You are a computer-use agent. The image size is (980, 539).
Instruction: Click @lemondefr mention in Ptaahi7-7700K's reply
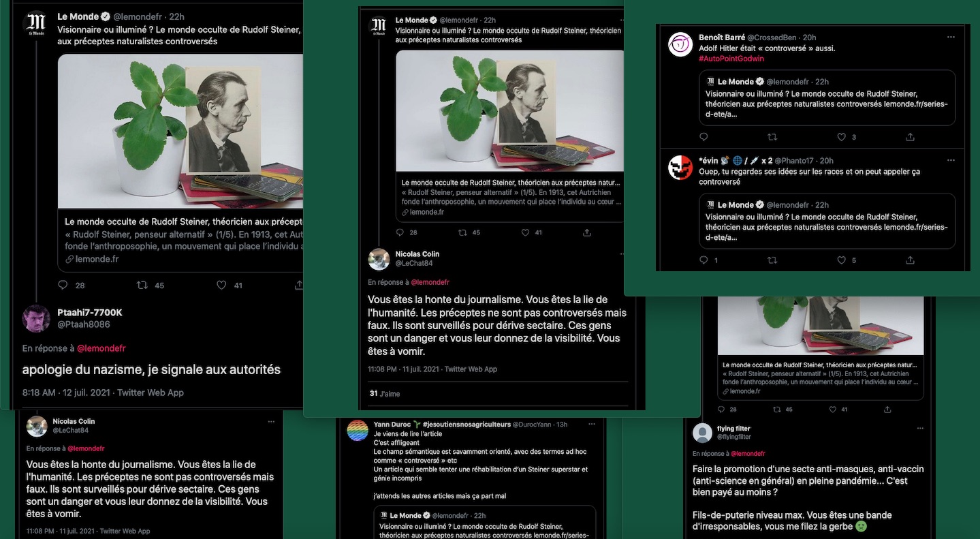tap(101, 348)
